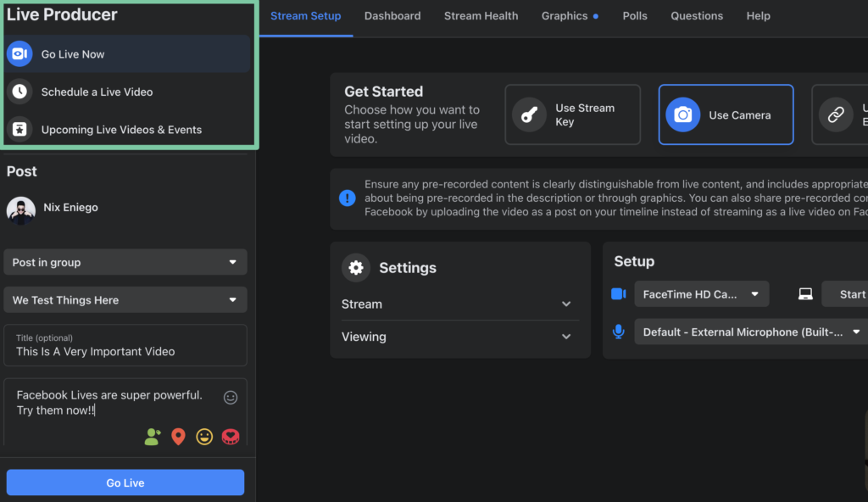The image size is (868, 502).
Task: Open the FaceTime HD Camera dropdown
Action: pyautogui.click(x=701, y=293)
